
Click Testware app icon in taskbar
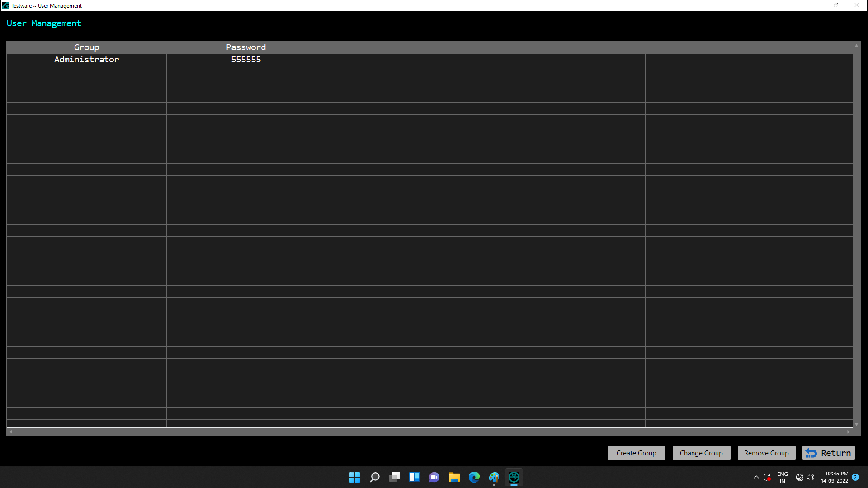coord(514,477)
